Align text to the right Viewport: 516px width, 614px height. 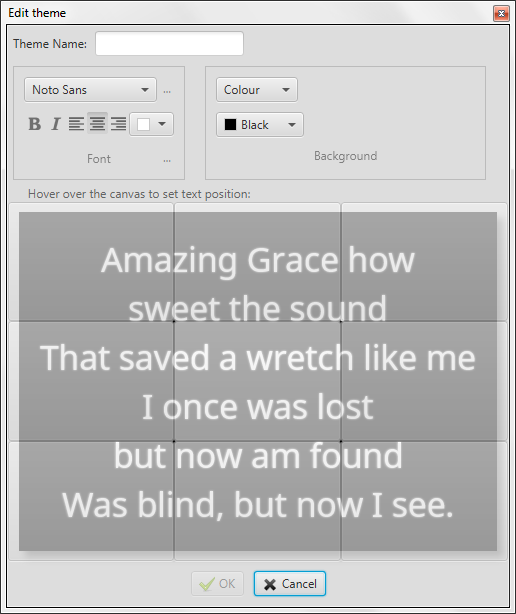[x=118, y=124]
